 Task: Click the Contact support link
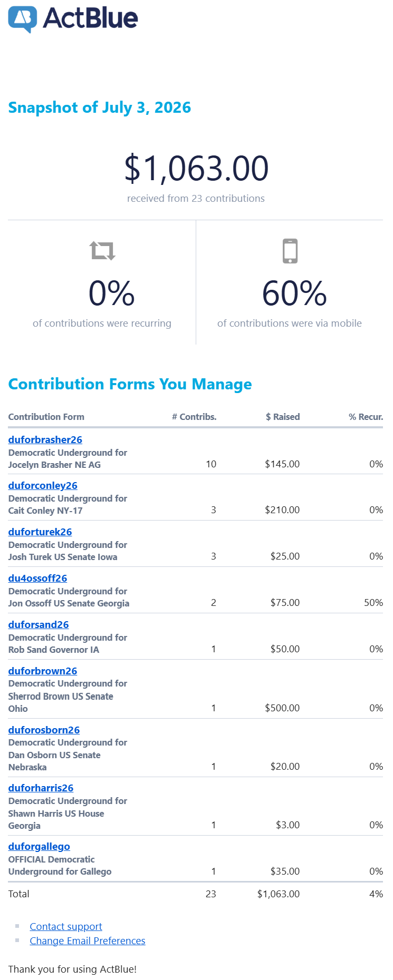coord(66,926)
